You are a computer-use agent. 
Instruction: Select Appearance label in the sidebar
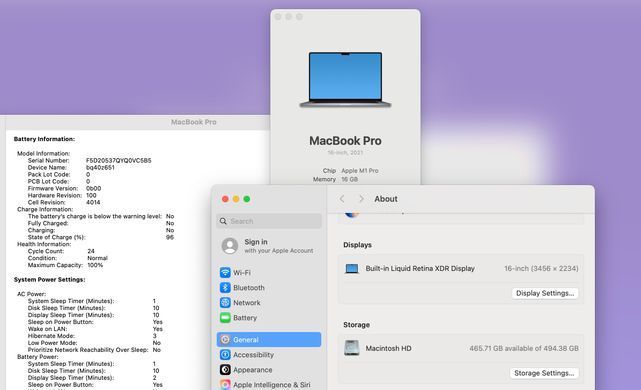pos(253,370)
